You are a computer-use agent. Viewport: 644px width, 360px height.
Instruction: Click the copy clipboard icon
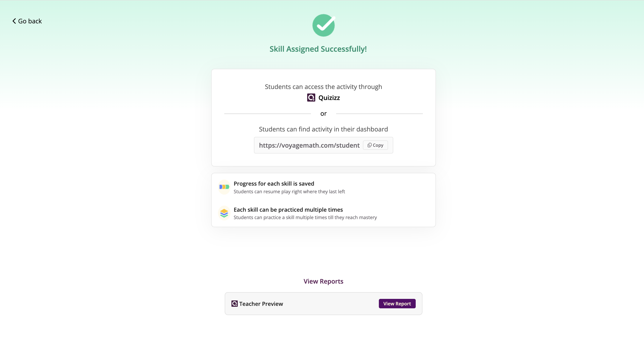pyautogui.click(x=369, y=145)
